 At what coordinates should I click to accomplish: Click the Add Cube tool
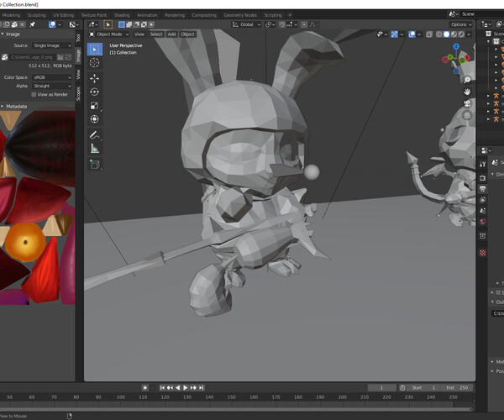click(x=94, y=164)
